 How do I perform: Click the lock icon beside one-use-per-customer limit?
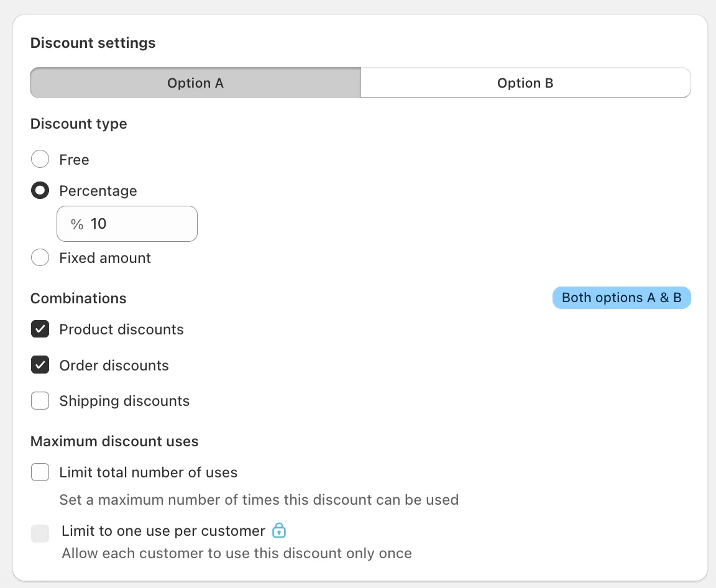pyautogui.click(x=279, y=530)
